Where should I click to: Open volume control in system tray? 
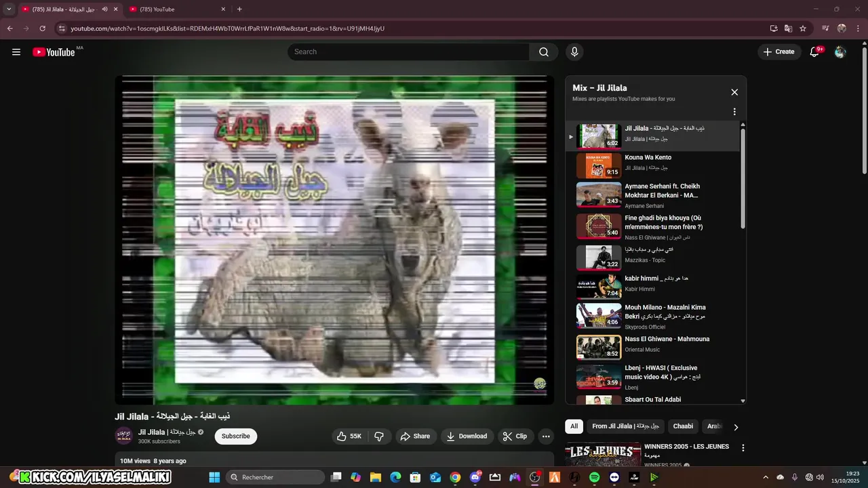[x=820, y=477]
